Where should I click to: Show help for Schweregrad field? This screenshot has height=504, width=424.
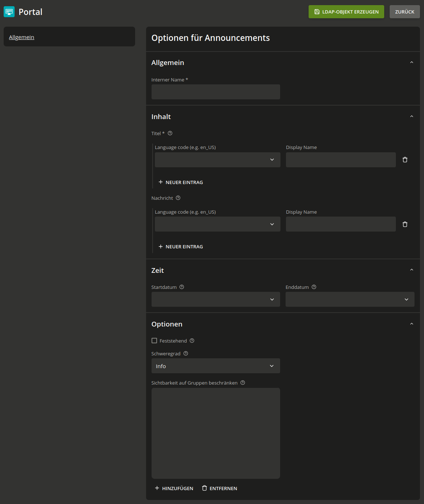tap(186, 354)
